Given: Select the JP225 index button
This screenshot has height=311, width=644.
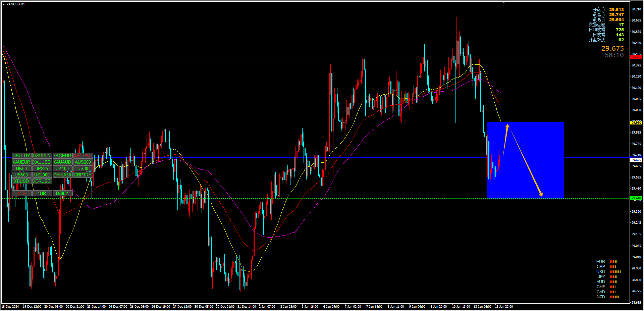Looking at the screenshot, I should point(42,169).
